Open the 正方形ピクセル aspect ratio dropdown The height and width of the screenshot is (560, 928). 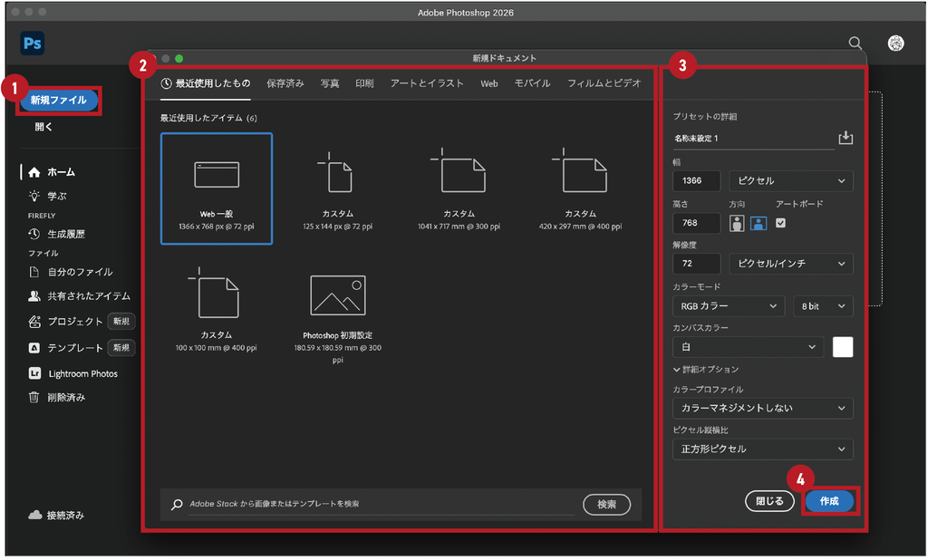(763, 449)
